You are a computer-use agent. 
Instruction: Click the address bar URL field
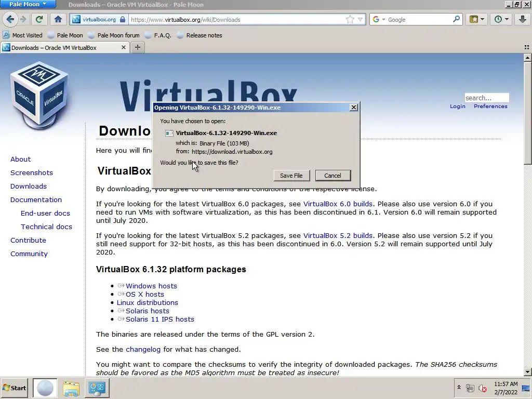(237, 20)
